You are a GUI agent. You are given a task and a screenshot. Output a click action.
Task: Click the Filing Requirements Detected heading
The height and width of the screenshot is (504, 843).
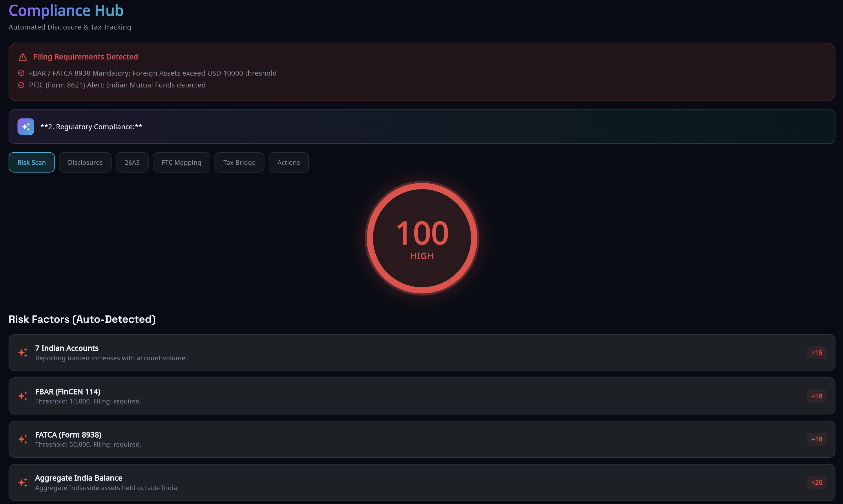[85, 57]
